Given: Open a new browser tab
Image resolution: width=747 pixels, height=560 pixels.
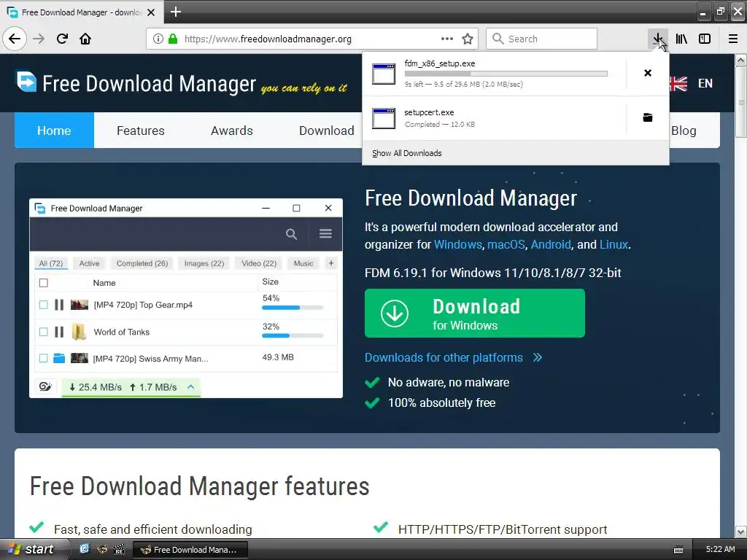Looking at the screenshot, I should [175, 12].
